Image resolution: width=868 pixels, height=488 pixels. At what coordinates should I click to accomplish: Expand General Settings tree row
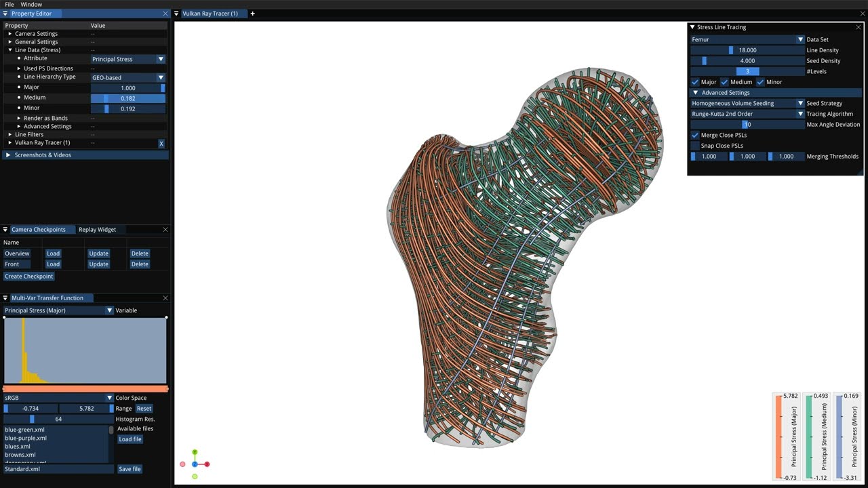coord(10,42)
